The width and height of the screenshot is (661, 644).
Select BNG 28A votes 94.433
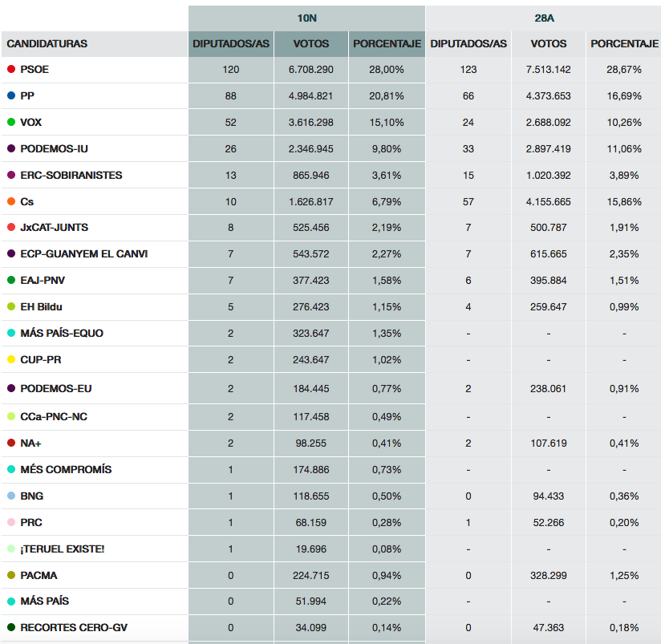point(549,496)
